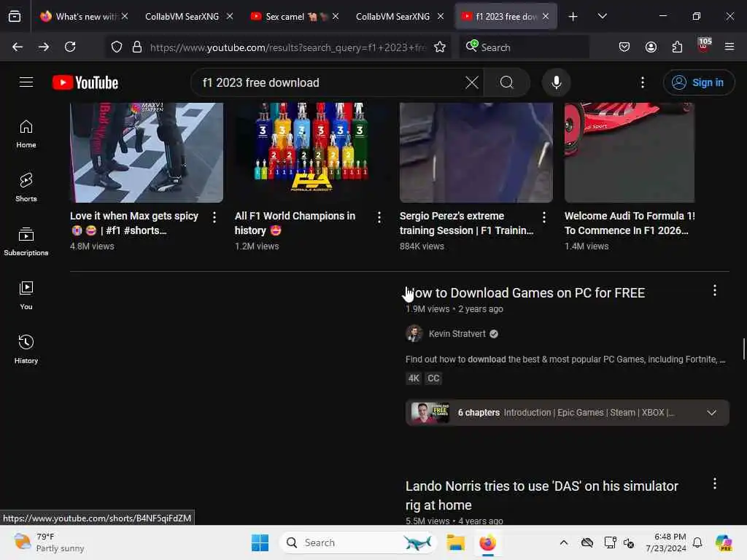Screen dimensions: 747x560
Task: Switch to the first CollabVM SearXNG tab
Action: click(182, 16)
